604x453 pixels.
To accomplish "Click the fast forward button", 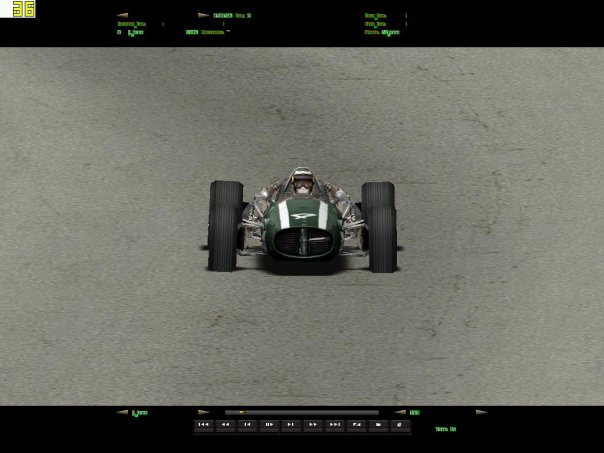I will [312, 425].
